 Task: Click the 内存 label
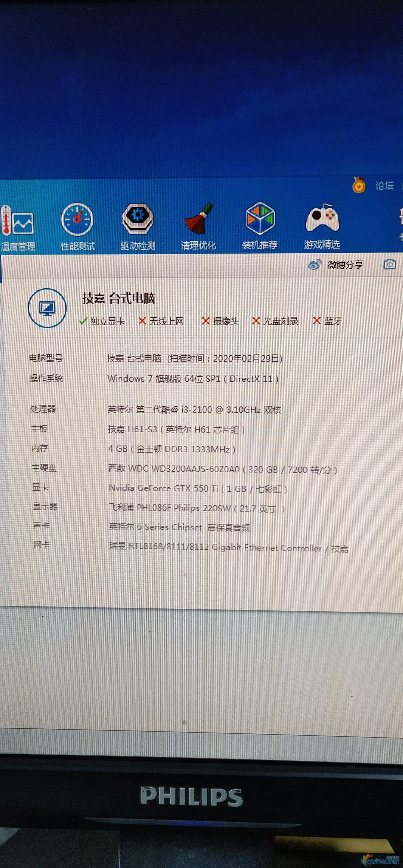click(x=40, y=448)
